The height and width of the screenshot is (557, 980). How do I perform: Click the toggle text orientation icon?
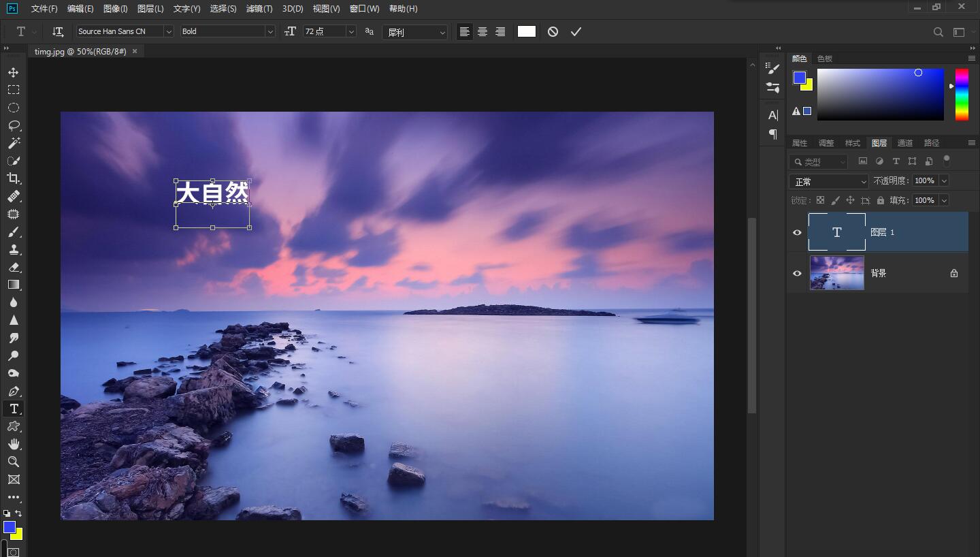57,31
